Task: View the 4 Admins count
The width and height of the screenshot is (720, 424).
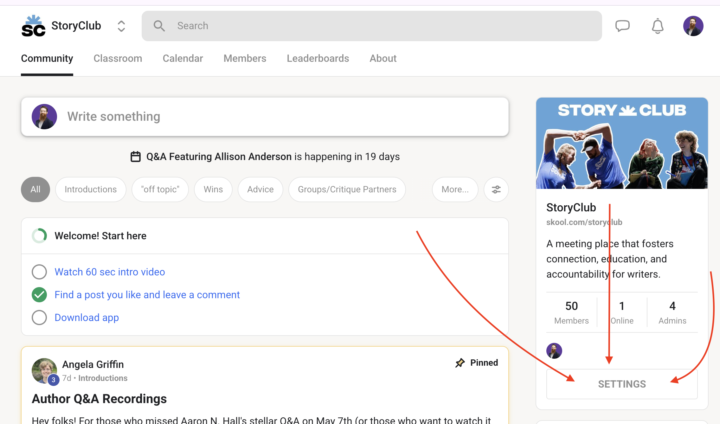Action: click(672, 312)
